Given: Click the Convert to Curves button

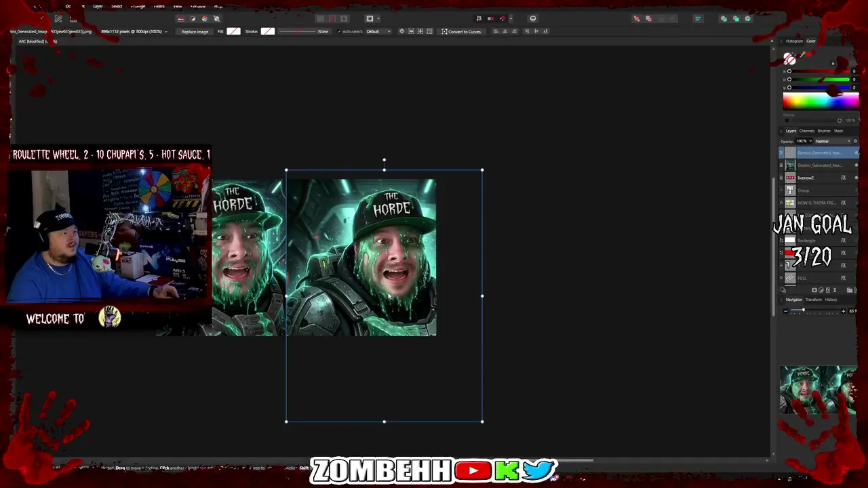Looking at the screenshot, I should tap(461, 31).
